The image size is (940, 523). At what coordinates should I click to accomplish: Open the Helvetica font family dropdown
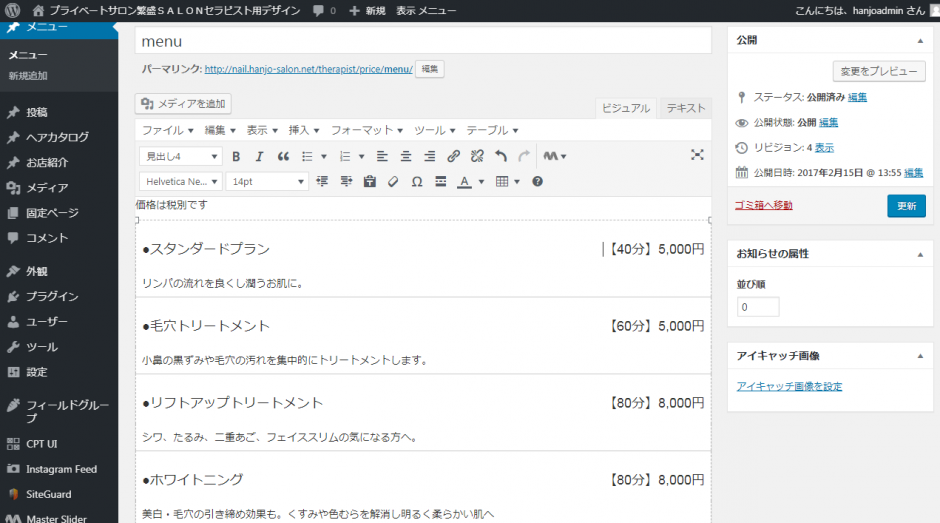coord(181,182)
